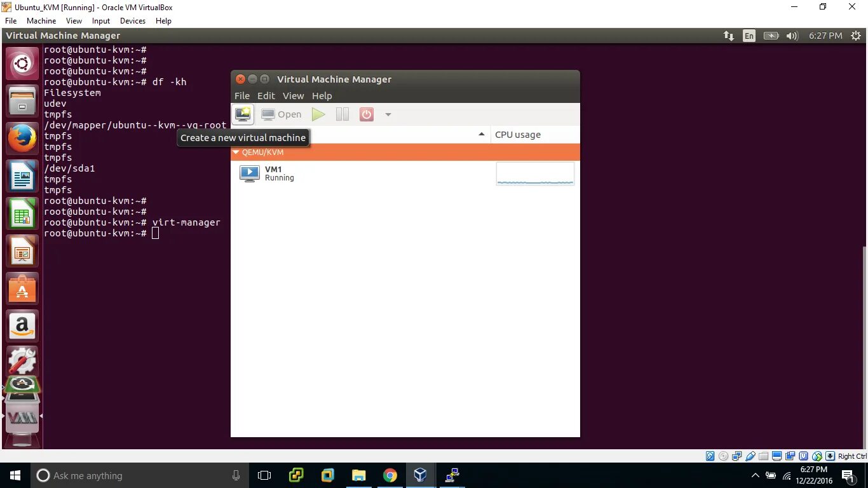
Task: Open File Explorer from the taskbar
Action: [358, 475]
